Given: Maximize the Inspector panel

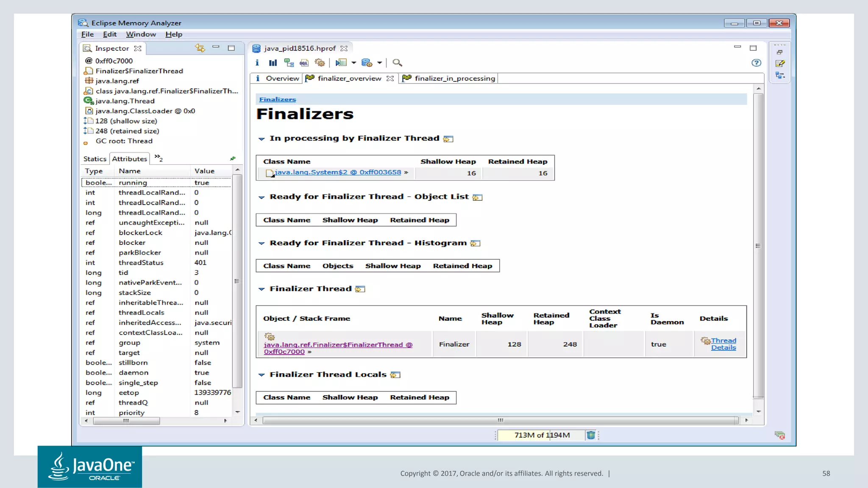Looking at the screenshot, I should coord(231,48).
